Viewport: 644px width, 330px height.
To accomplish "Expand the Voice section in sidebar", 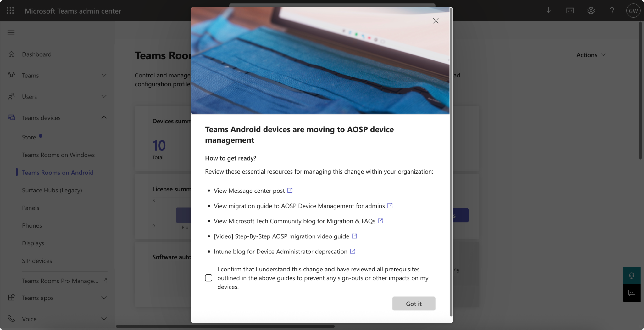I will click(104, 319).
